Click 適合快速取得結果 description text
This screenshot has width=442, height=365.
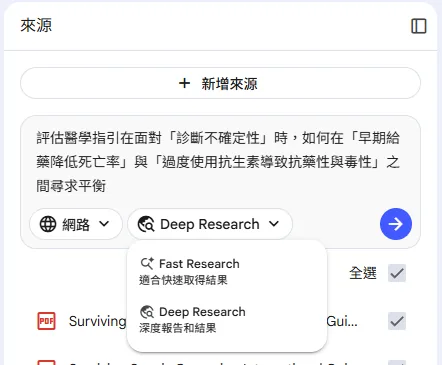tap(183, 280)
